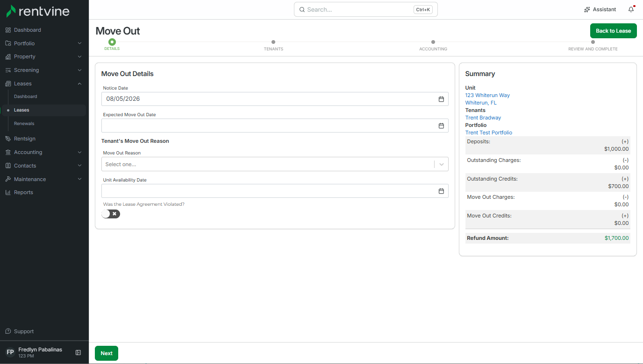Click the Contacts icon in sidebar
643x364 pixels.
point(8,166)
